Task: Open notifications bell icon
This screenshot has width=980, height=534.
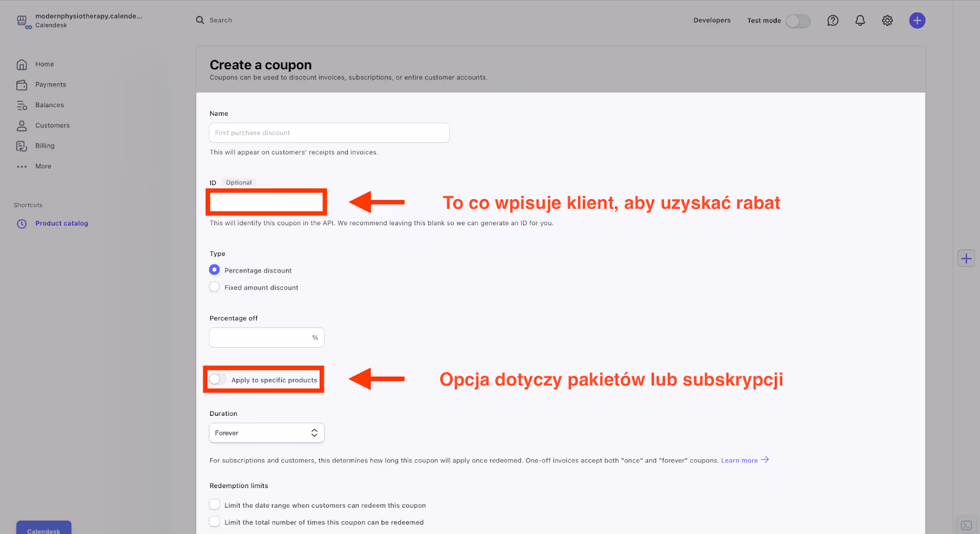Action: tap(860, 20)
